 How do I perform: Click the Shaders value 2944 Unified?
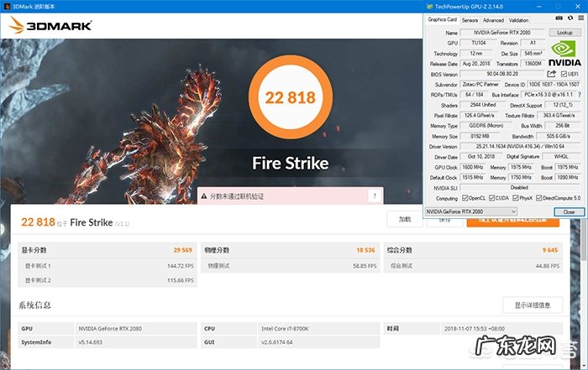point(483,105)
